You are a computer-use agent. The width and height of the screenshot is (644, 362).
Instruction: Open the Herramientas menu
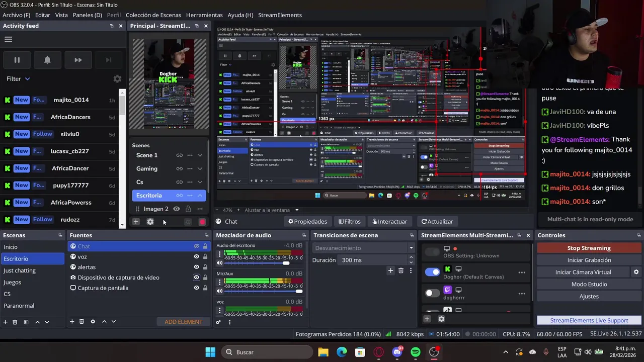(x=204, y=15)
